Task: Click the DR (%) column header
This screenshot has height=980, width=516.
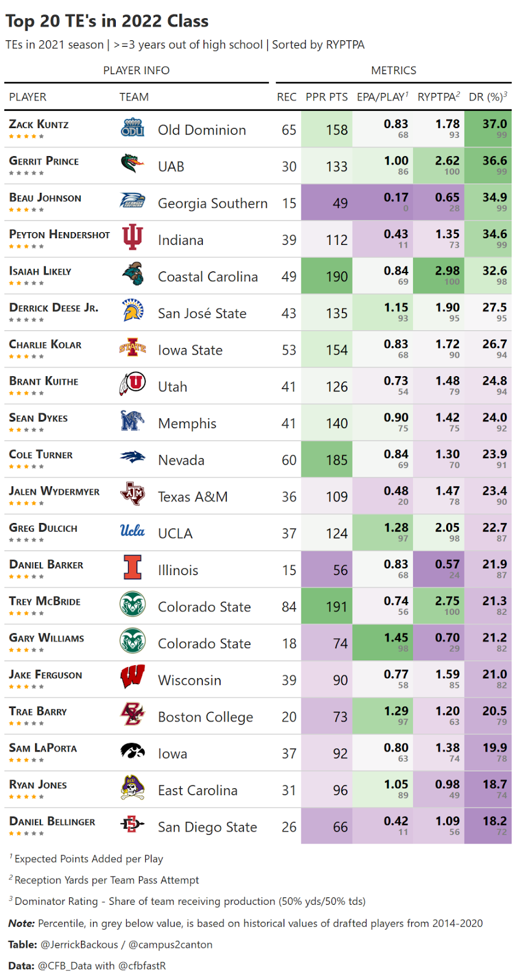Action: point(488,97)
